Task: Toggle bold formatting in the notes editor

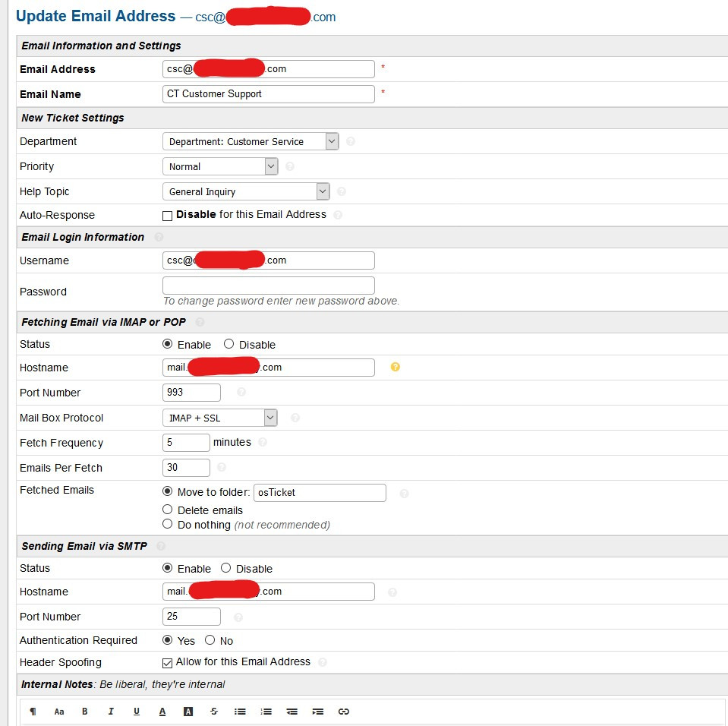Action: coord(85,712)
